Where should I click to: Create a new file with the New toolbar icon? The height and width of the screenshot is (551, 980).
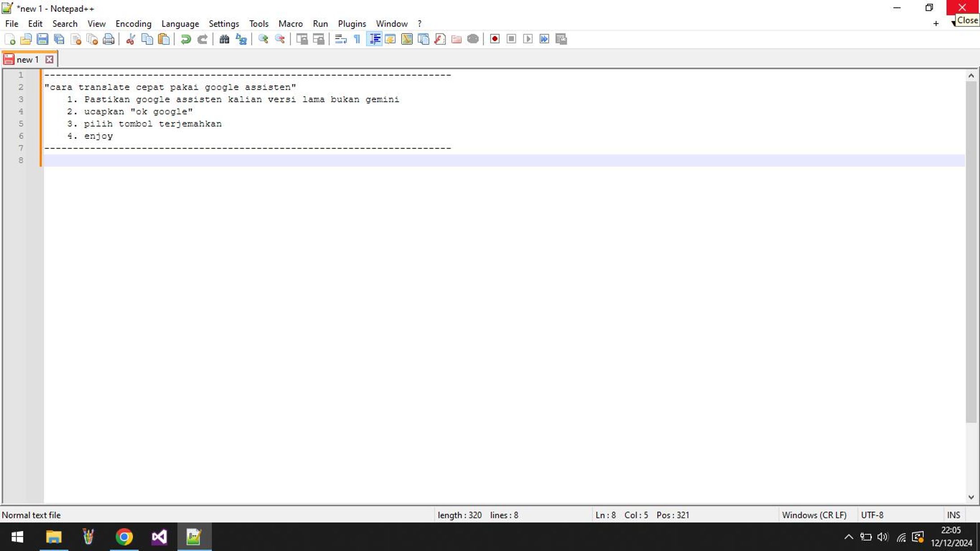click(9, 39)
